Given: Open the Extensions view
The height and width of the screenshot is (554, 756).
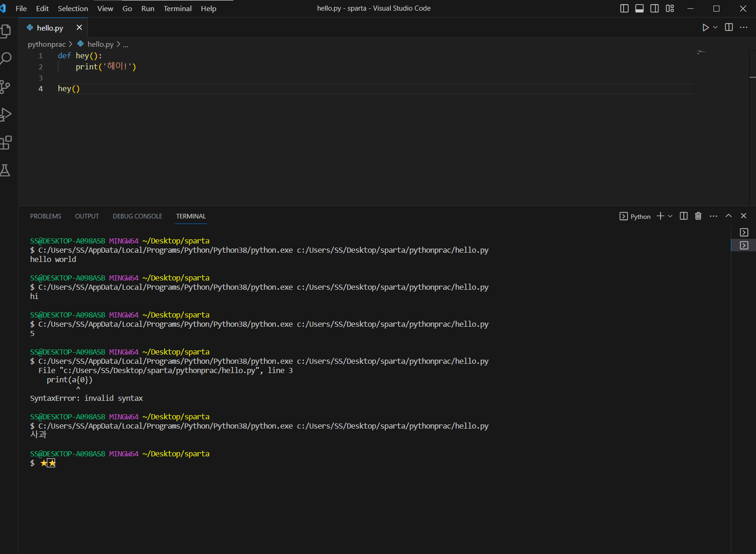Looking at the screenshot, I should pos(6,143).
